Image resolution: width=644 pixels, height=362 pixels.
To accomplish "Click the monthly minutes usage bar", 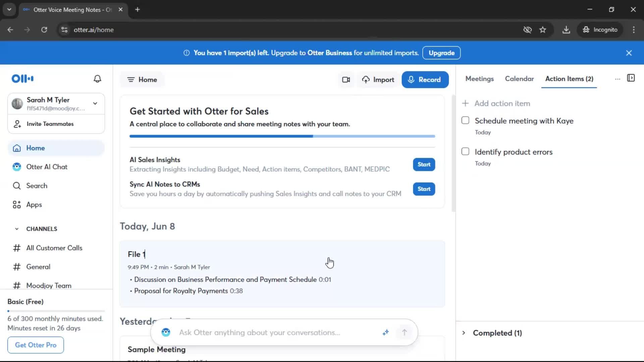I will click(x=56, y=311).
